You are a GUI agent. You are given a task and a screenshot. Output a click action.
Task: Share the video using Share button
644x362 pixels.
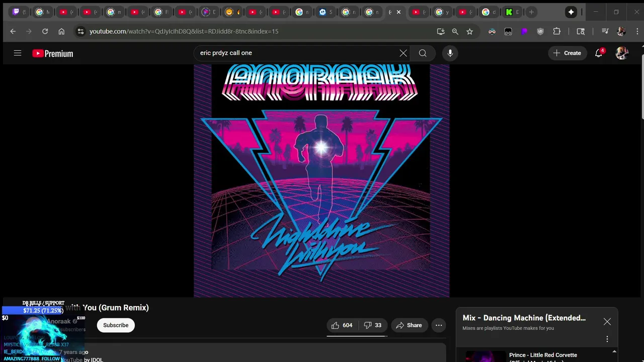(409, 325)
